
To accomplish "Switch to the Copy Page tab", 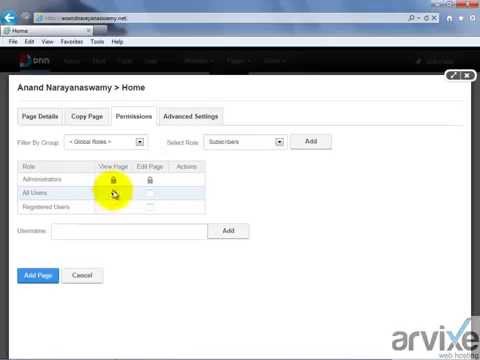I will [87, 116].
